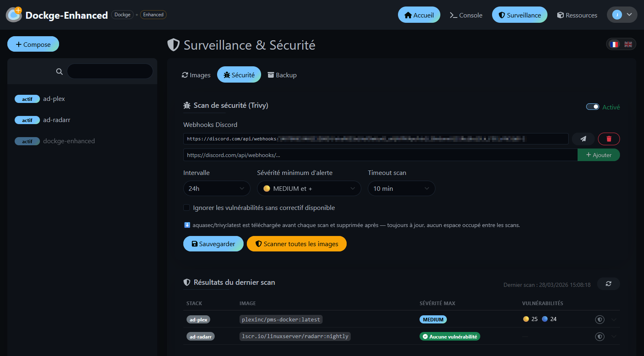Open the Backup tab

[282, 75]
